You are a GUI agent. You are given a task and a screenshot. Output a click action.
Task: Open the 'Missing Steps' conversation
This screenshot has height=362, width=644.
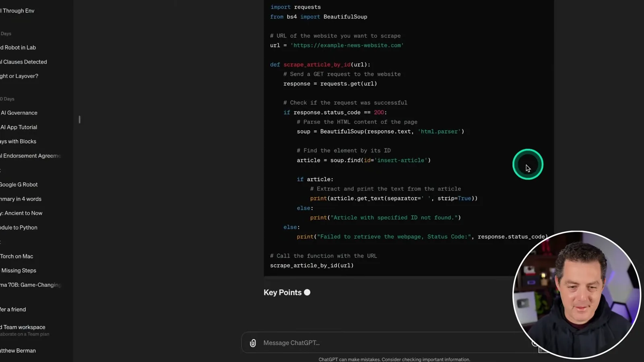(18, 271)
